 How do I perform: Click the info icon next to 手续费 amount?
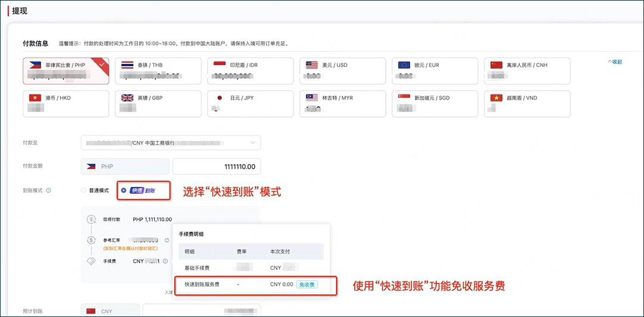pyautogui.click(x=166, y=261)
